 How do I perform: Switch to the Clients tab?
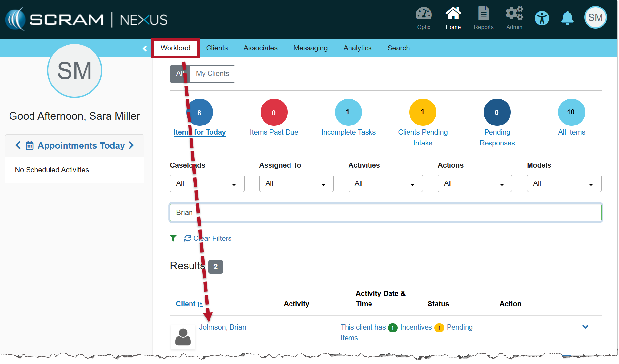tap(217, 48)
